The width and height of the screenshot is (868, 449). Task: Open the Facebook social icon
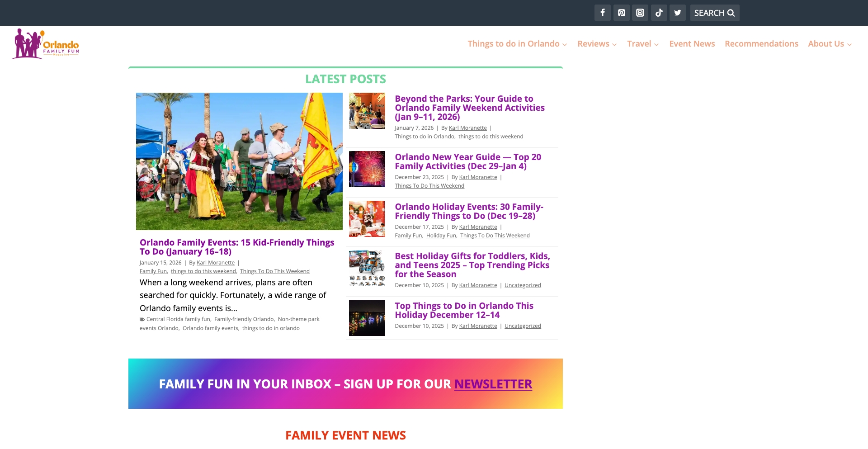[x=602, y=12]
